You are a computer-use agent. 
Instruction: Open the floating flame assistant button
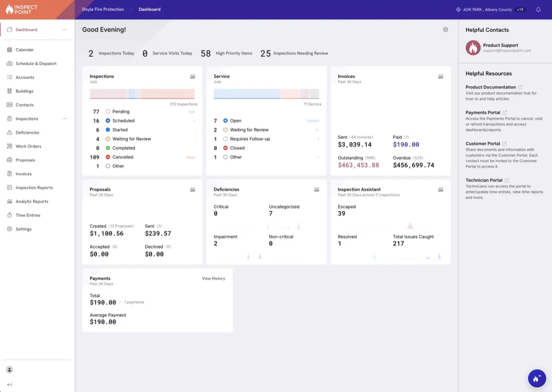537,378
